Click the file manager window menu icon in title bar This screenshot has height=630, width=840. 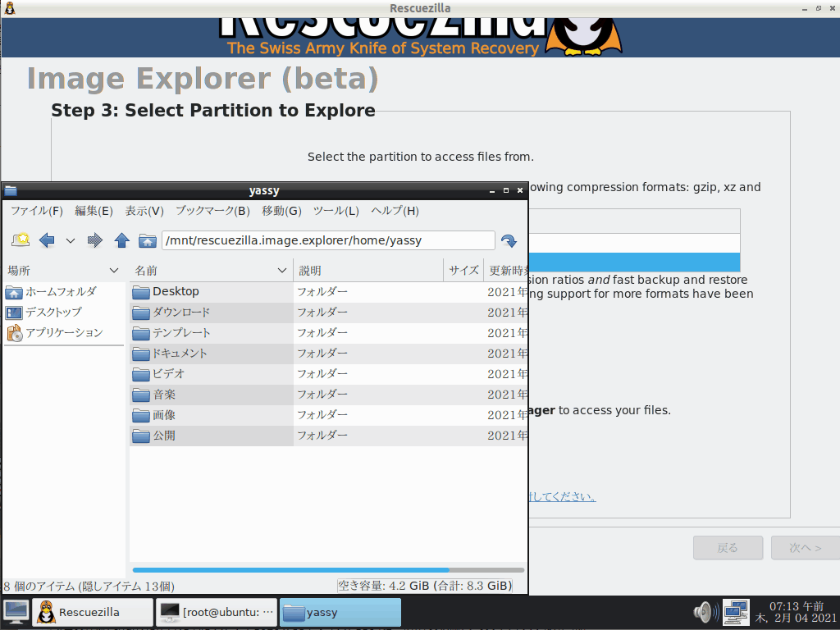(11, 190)
